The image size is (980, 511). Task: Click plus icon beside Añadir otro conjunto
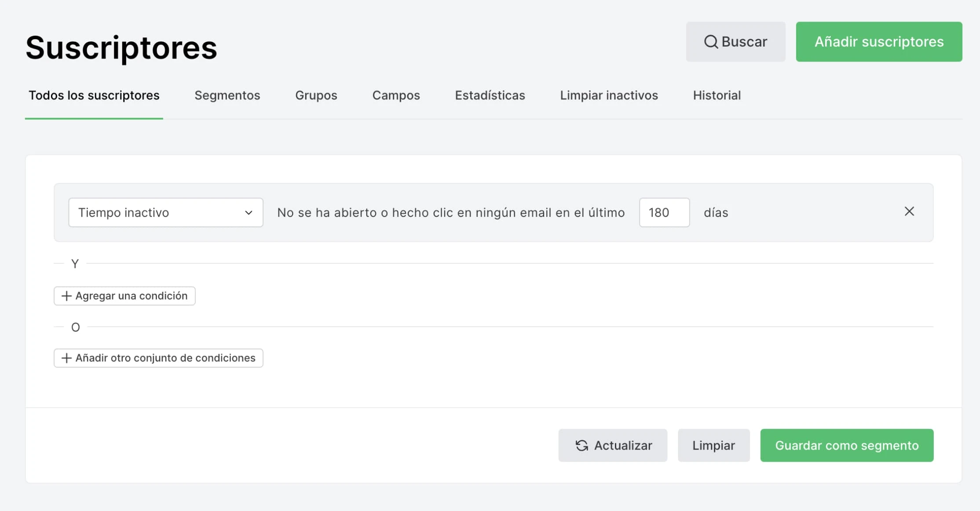(x=66, y=358)
